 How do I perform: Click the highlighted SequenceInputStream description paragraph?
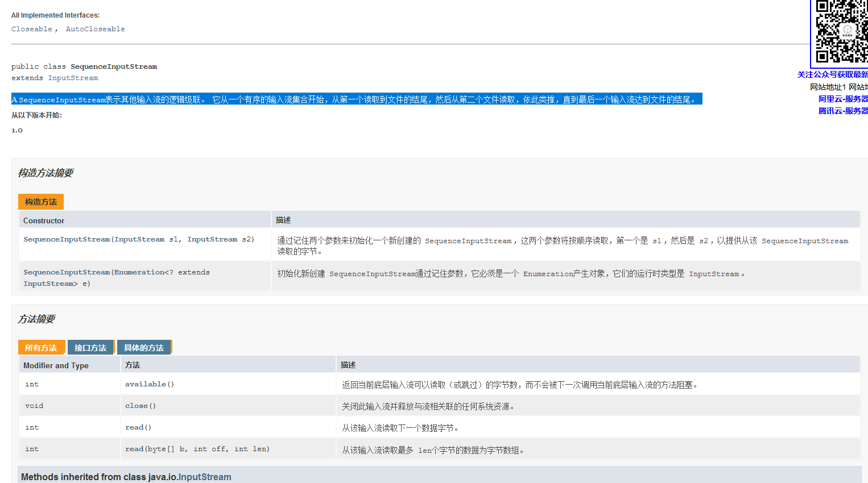357,99
